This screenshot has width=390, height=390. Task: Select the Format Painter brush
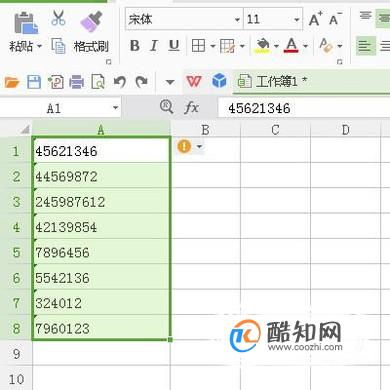point(91,21)
